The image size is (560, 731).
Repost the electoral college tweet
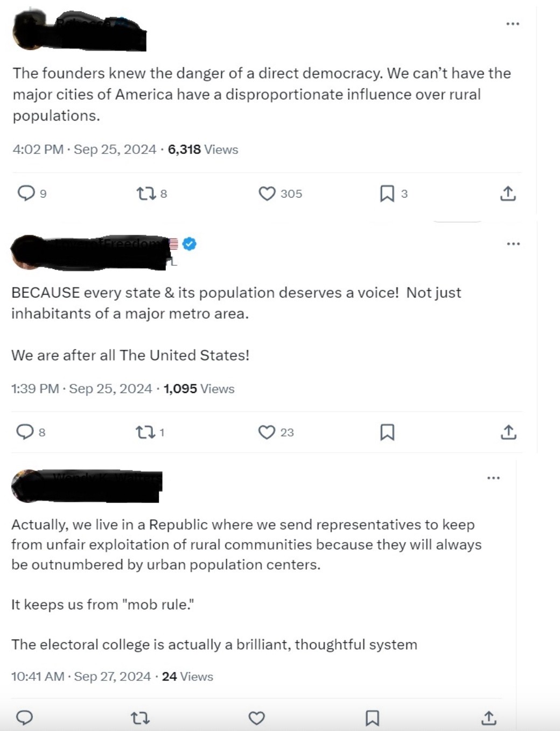[141, 718]
